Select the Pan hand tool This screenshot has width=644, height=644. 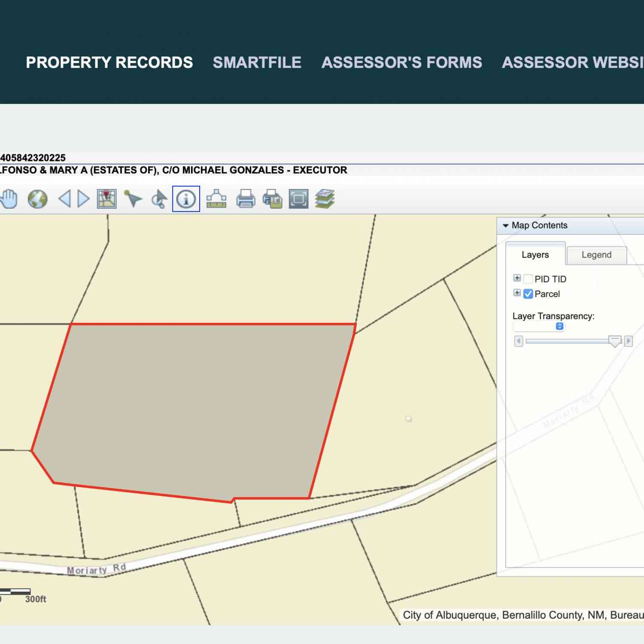click(9, 199)
